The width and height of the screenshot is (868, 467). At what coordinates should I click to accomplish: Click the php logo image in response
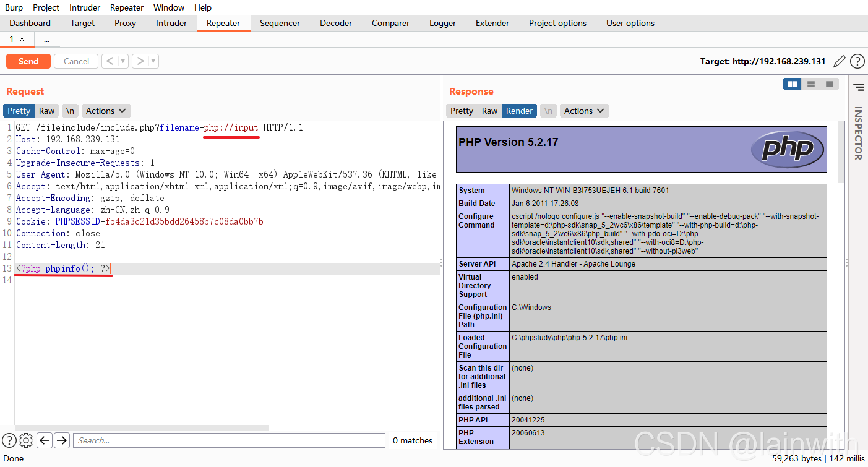click(x=787, y=149)
